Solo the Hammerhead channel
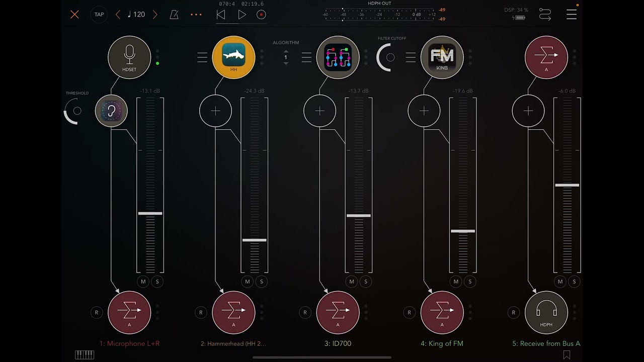 point(261,282)
